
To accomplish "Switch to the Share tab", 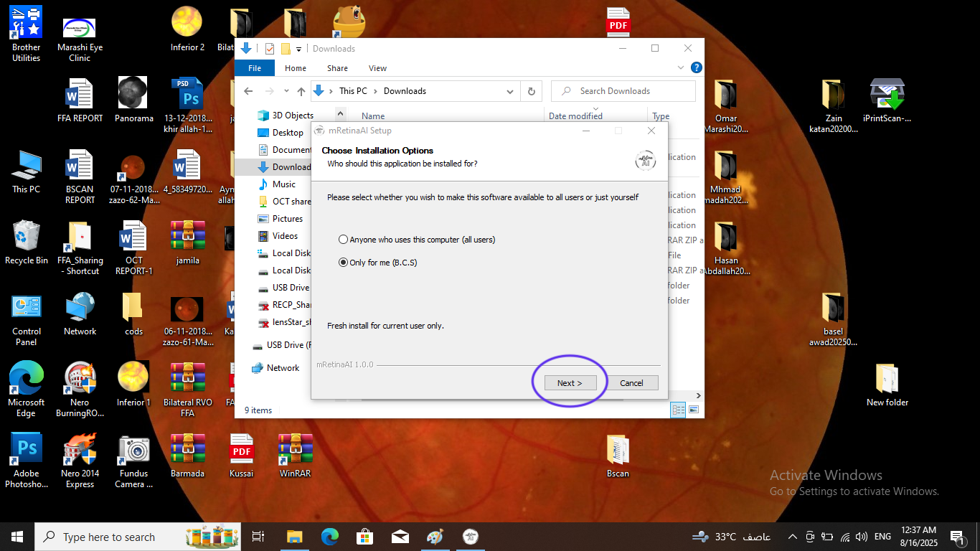I will coord(336,68).
